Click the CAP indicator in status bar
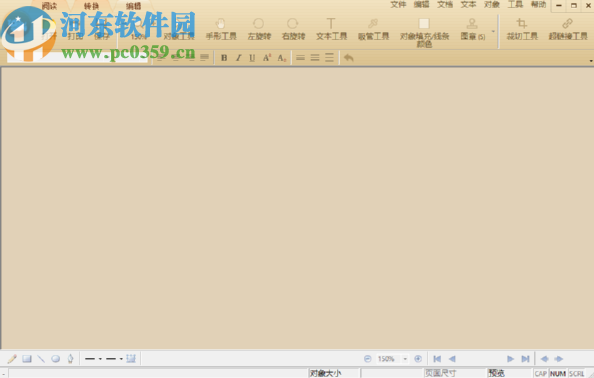The width and height of the screenshot is (594, 378). coord(541,373)
